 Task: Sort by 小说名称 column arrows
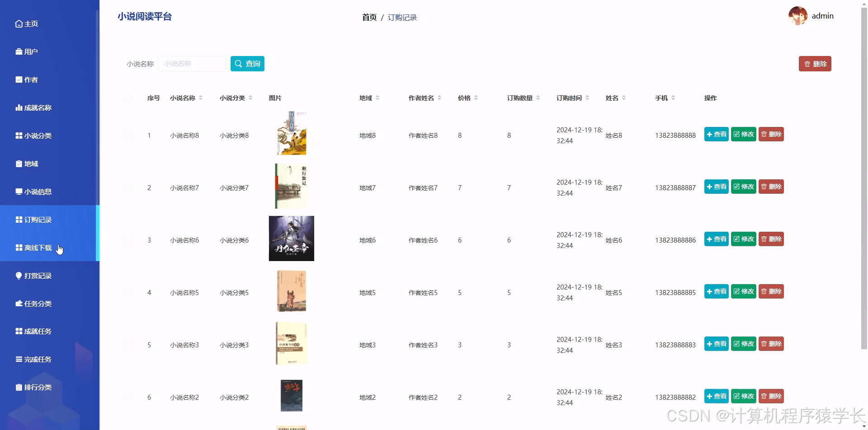[201, 98]
